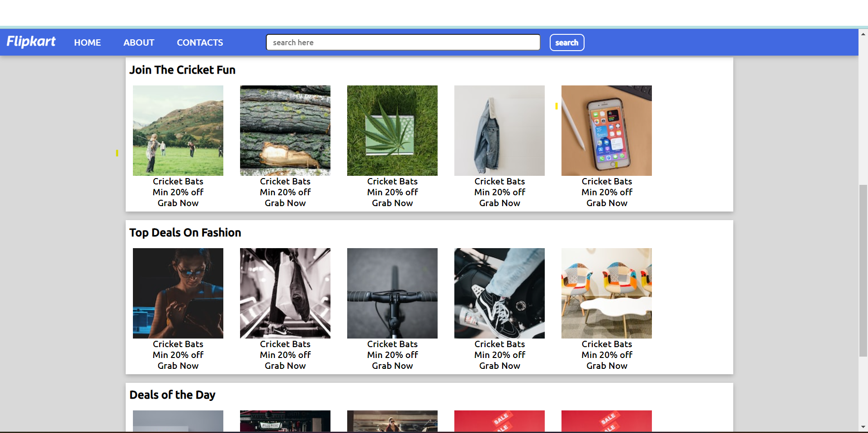This screenshot has width=868, height=433.
Task: Select the iPhone on desk thumbnail
Action: pos(607,131)
